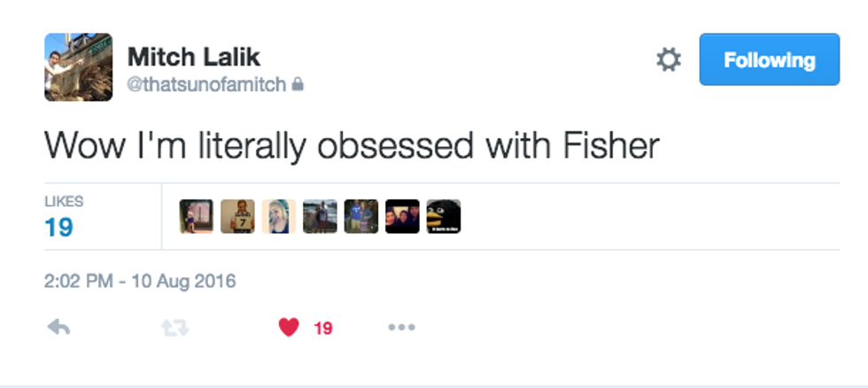Open the 2:02 PM - 10 Aug 2016 timestamp
The width and height of the screenshot is (868, 388).
[x=140, y=283]
